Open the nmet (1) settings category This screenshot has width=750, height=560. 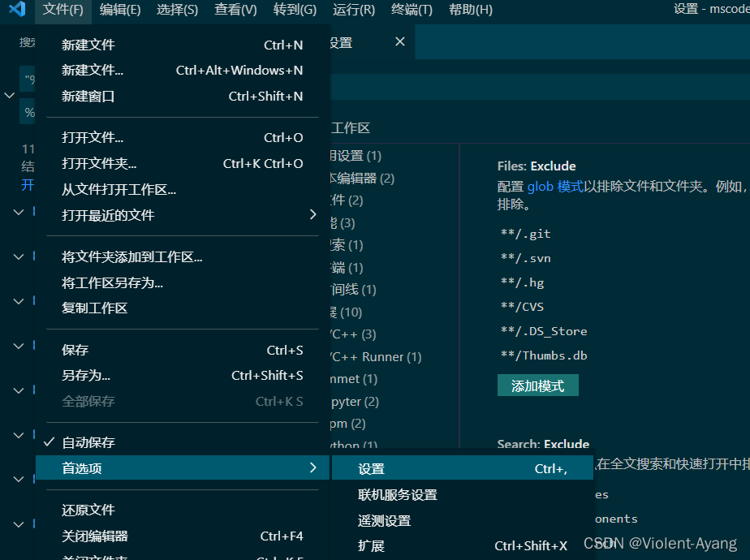[354, 379]
